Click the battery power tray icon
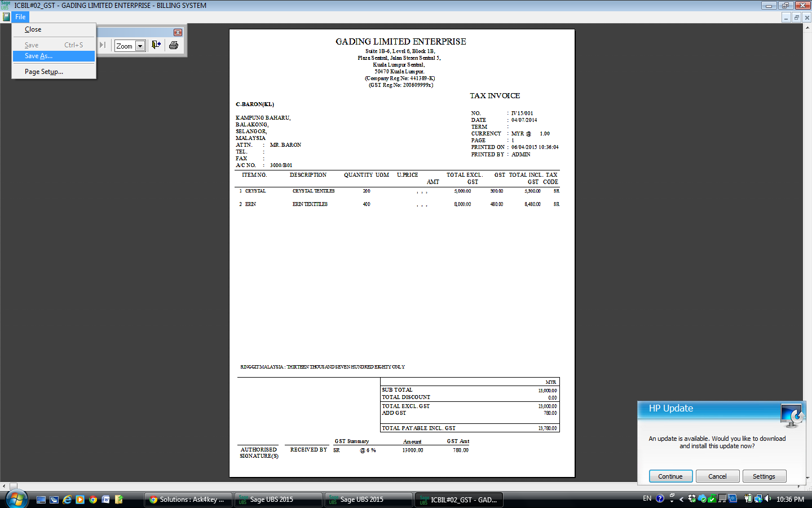Screen dimensions: 812x508 click(748, 499)
